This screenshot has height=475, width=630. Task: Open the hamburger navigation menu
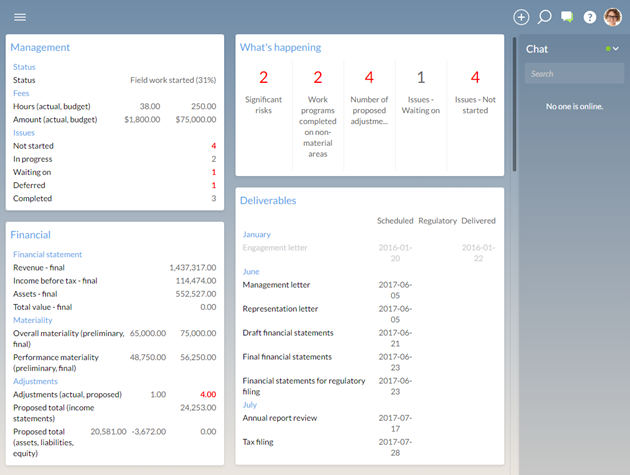(x=20, y=17)
